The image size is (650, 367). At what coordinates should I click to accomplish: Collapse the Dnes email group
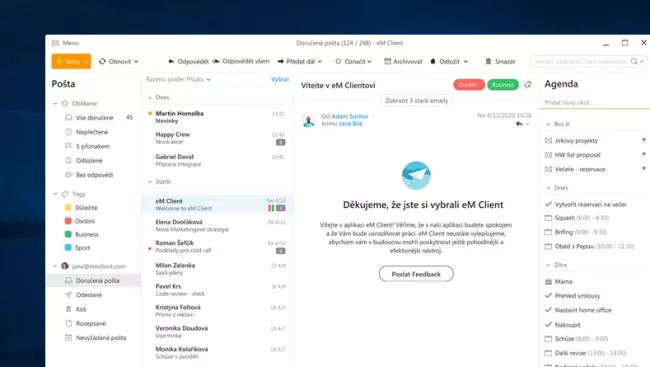coord(150,97)
